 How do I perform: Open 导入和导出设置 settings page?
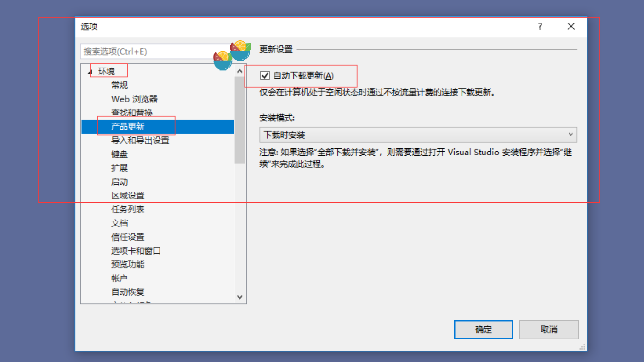(x=140, y=141)
